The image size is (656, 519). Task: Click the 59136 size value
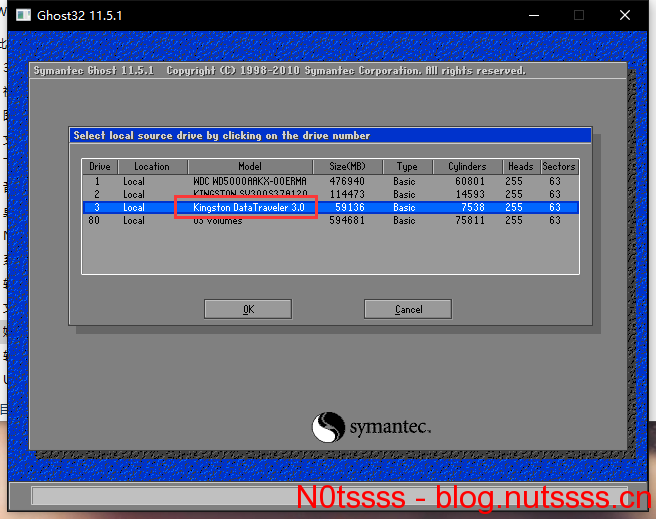point(350,207)
